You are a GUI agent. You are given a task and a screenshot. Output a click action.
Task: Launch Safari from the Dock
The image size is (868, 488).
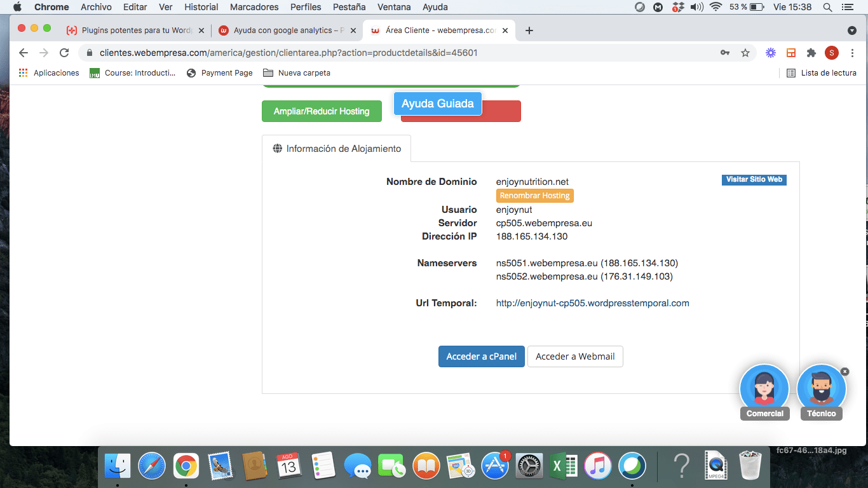click(x=152, y=466)
